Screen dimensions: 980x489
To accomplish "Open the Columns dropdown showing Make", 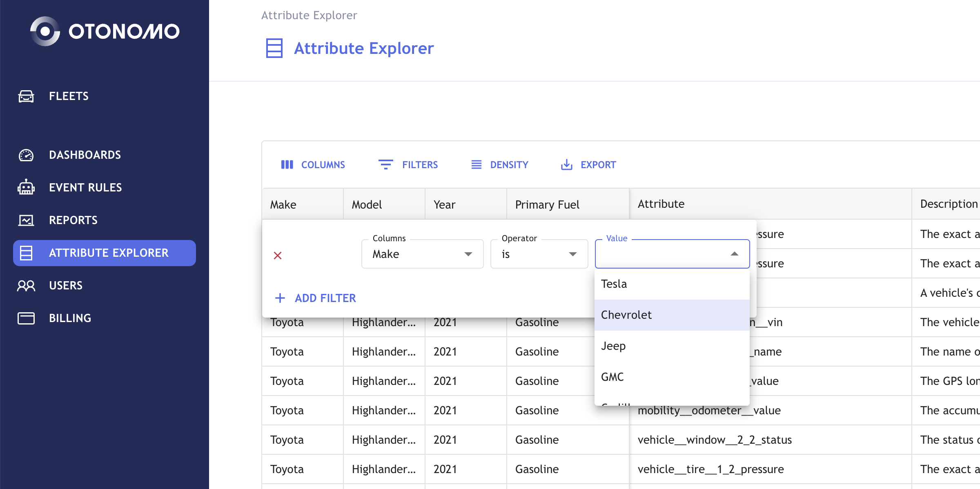I will point(422,254).
